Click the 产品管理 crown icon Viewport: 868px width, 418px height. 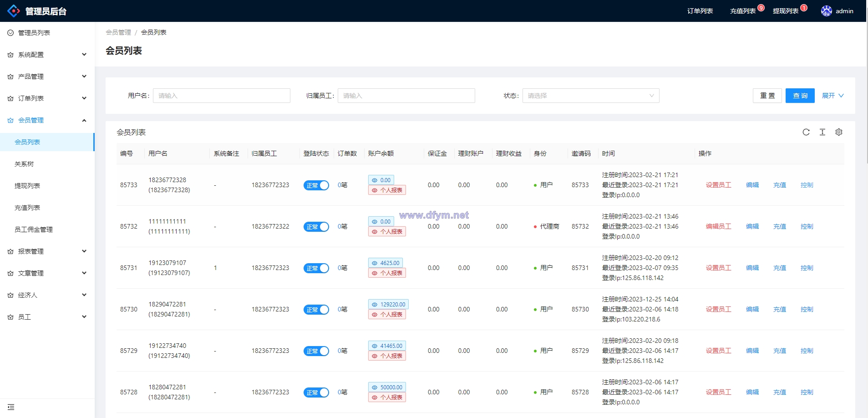pos(10,76)
